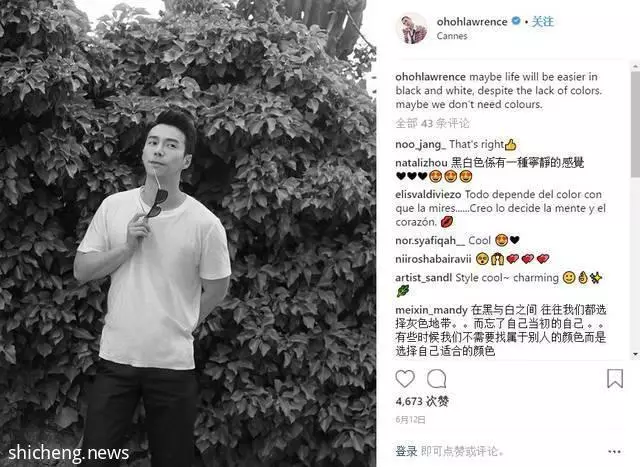640x467 pixels.
Task: Open artist_sandl commenter profile
Action: tap(423, 278)
